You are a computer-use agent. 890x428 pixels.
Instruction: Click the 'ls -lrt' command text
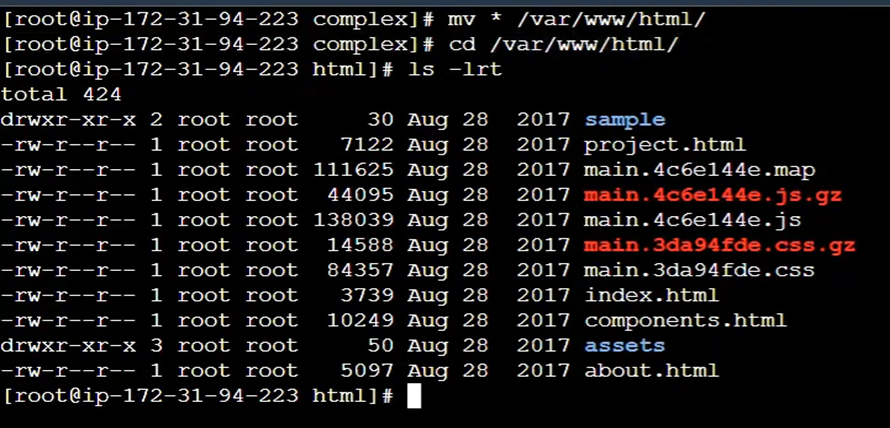point(455,69)
